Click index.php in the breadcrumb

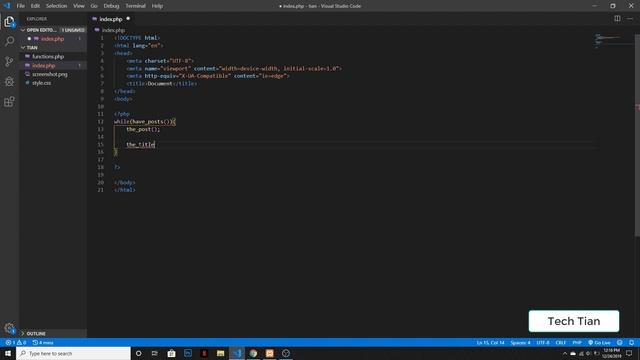click(113, 30)
